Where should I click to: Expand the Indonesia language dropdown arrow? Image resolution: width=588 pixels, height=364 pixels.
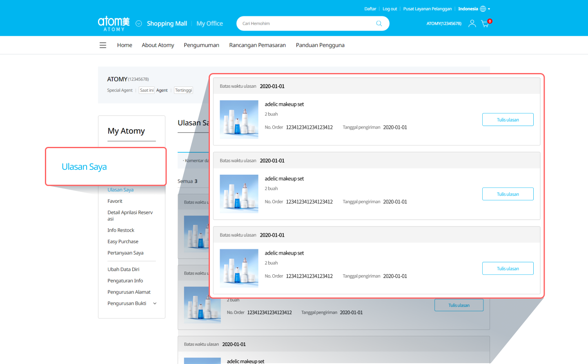[489, 9]
